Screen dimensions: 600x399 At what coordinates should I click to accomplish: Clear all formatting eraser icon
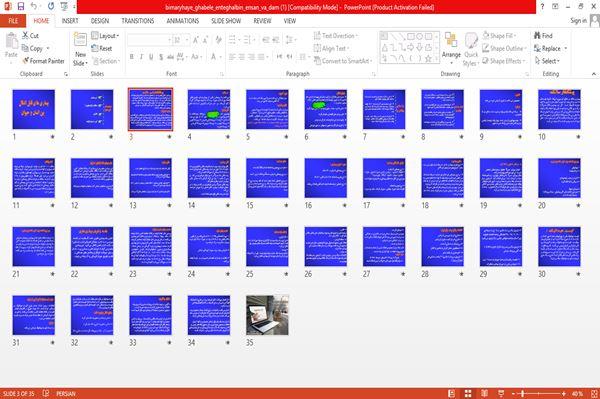(x=218, y=40)
